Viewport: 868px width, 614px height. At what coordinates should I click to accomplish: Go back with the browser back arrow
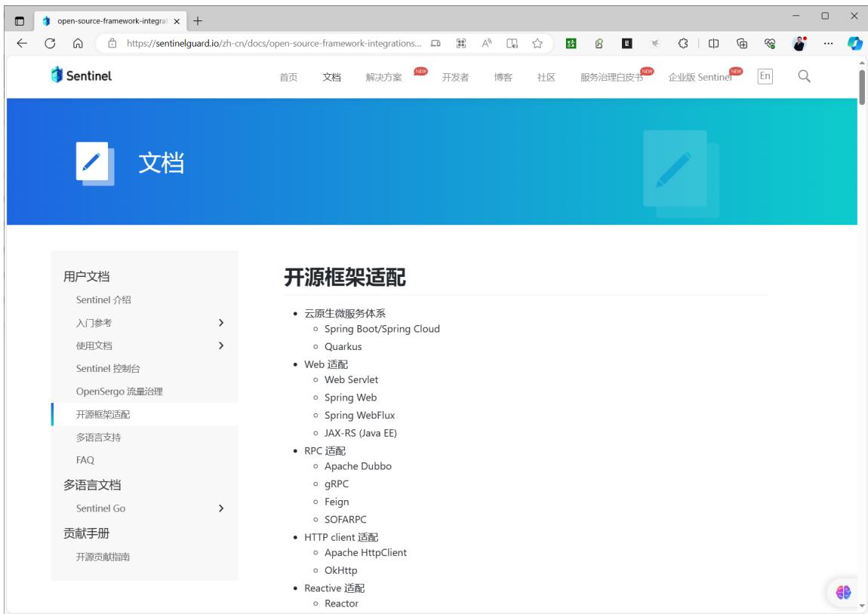[x=22, y=43]
